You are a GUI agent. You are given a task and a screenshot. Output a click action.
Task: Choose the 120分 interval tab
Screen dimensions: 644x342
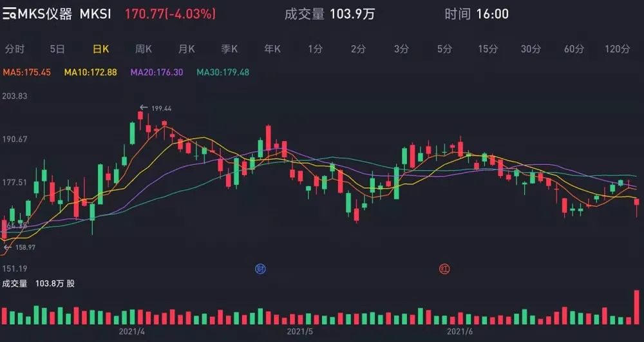618,50
